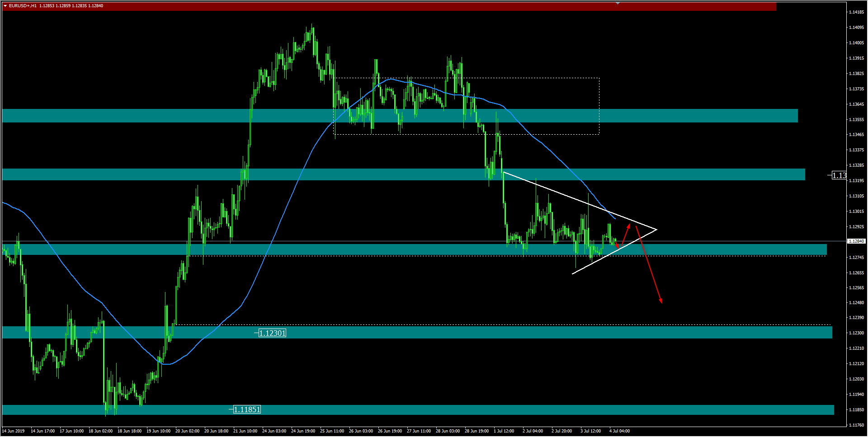Click 1.14185 on the price scale
This screenshot has width=868, height=437.
[856, 12]
